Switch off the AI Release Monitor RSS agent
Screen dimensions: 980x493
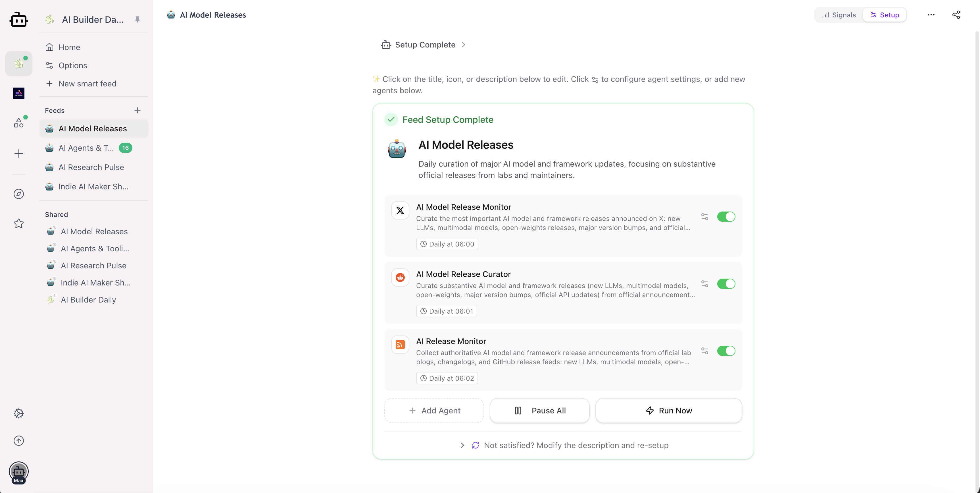[726, 351]
